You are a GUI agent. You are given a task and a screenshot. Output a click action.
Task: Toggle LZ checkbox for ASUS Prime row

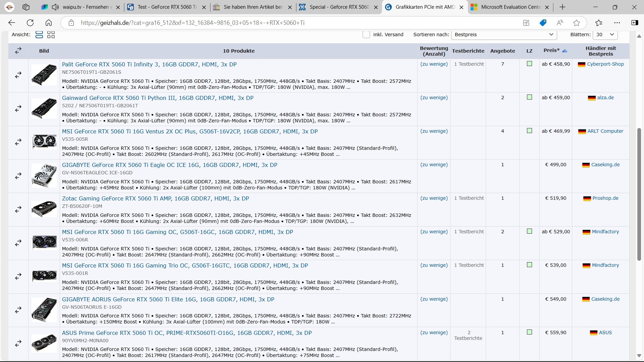[x=529, y=332]
